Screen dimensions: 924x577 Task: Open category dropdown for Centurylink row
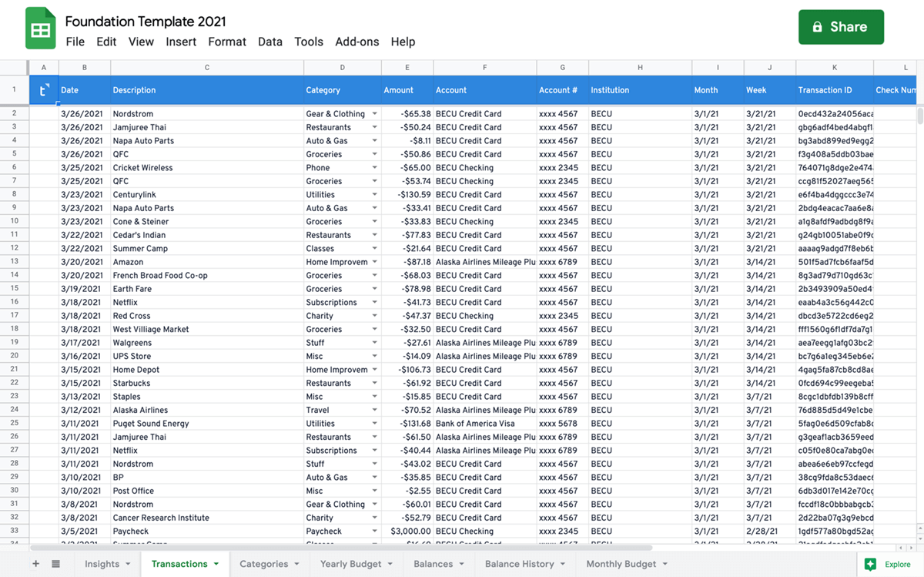point(375,195)
